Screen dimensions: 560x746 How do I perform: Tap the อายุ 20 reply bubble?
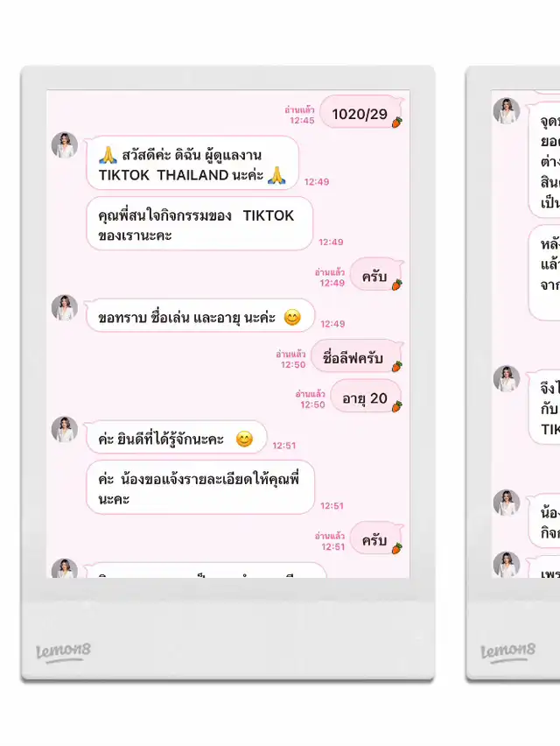pos(366,397)
